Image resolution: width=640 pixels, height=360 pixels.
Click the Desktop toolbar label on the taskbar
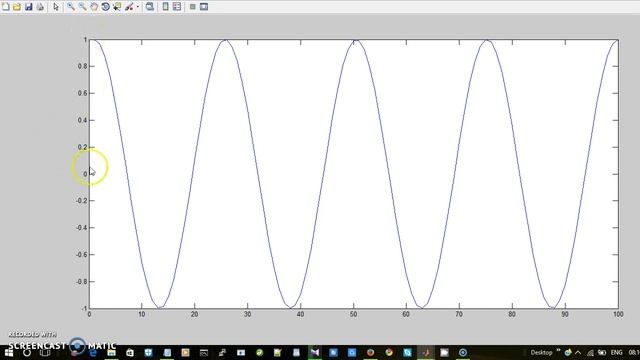pos(541,353)
